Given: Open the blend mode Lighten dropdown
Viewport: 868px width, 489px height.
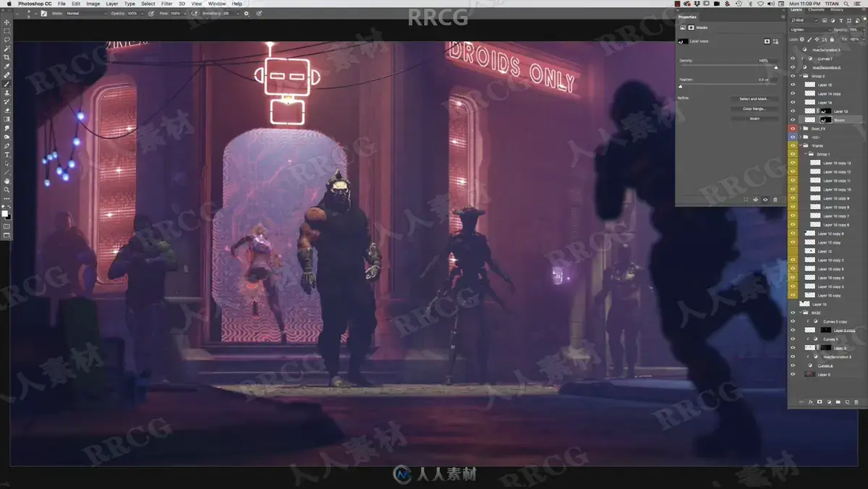Looking at the screenshot, I should tap(811, 30).
